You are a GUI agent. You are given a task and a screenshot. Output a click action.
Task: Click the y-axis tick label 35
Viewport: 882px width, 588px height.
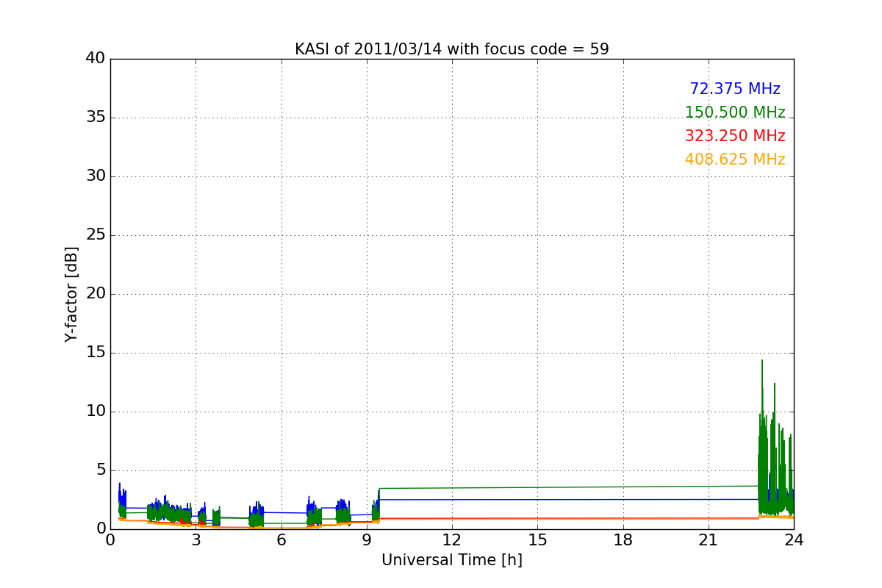[96, 118]
